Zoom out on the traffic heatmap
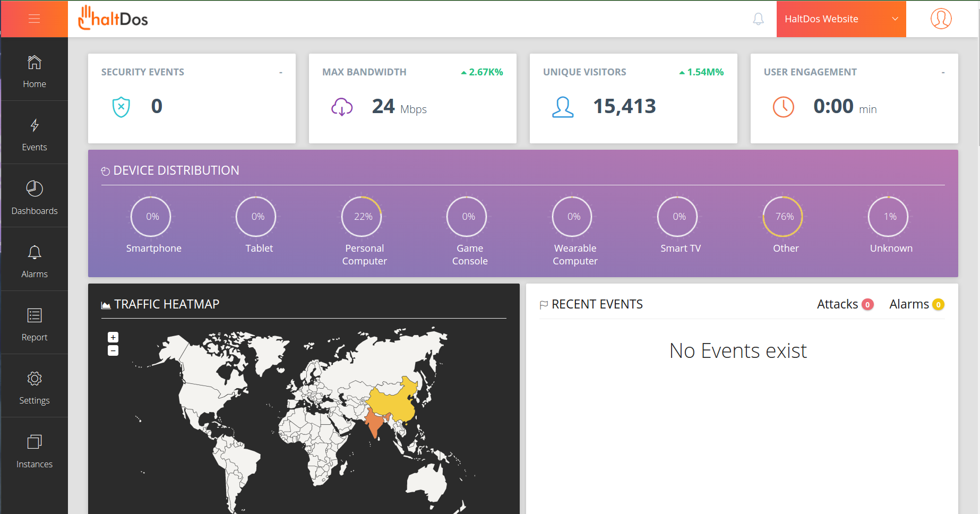 [113, 350]
